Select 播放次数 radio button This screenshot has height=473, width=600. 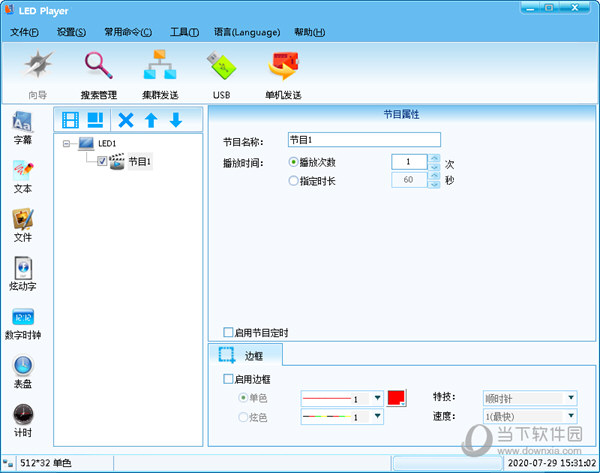point(293,162)
